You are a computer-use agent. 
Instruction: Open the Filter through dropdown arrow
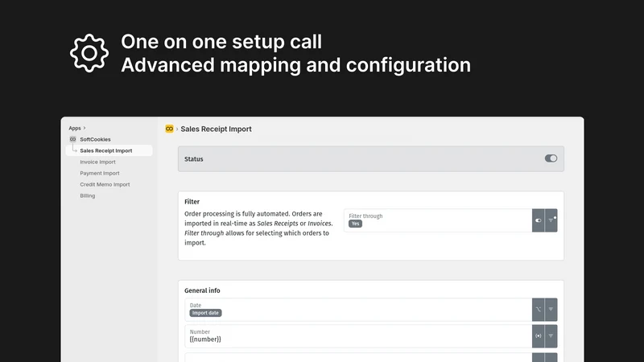click(551, 220)
